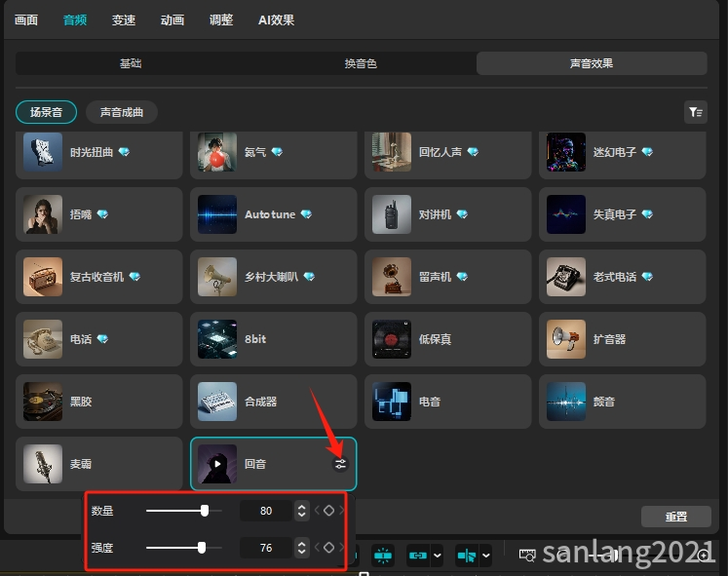Image resolution: width=728 pixels, height=576 pixels.
Task: Select the 对讲机 walkie-talkie effect
Action: click(448, 214)
